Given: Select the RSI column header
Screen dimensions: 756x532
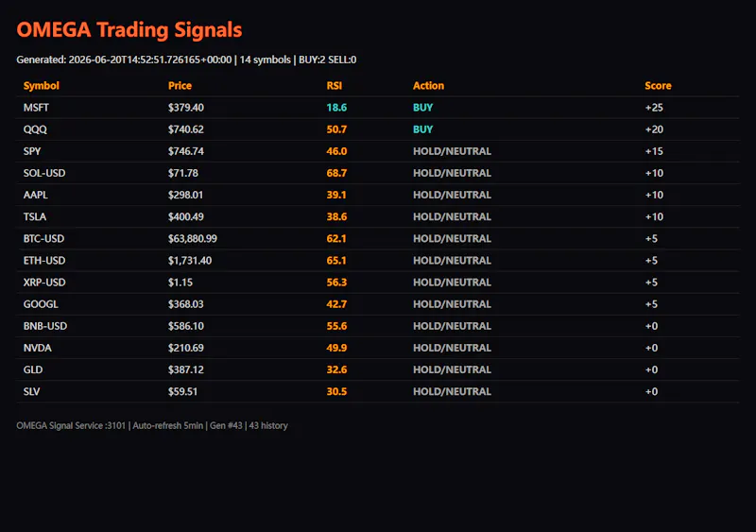Looking at the screenshot, I should [335, 86].
